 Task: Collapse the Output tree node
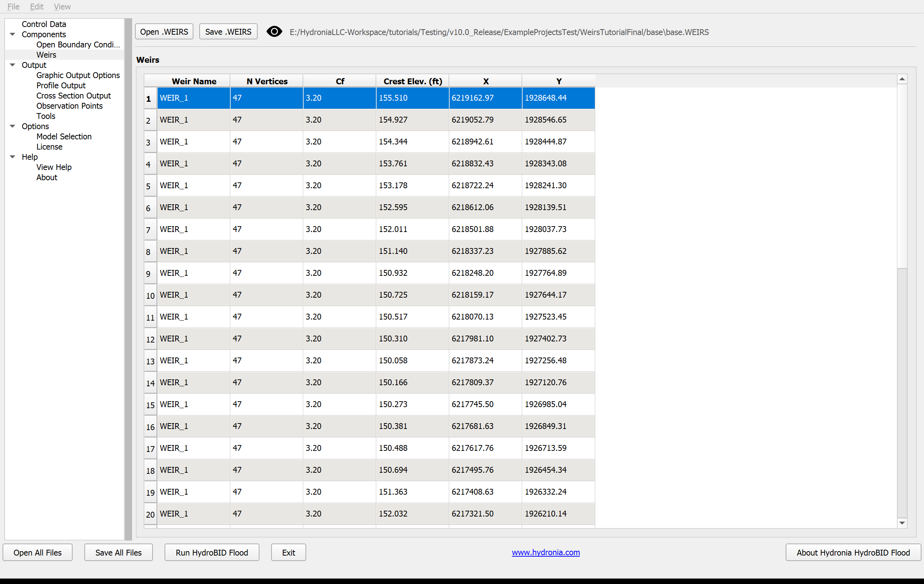coord(12,65)
